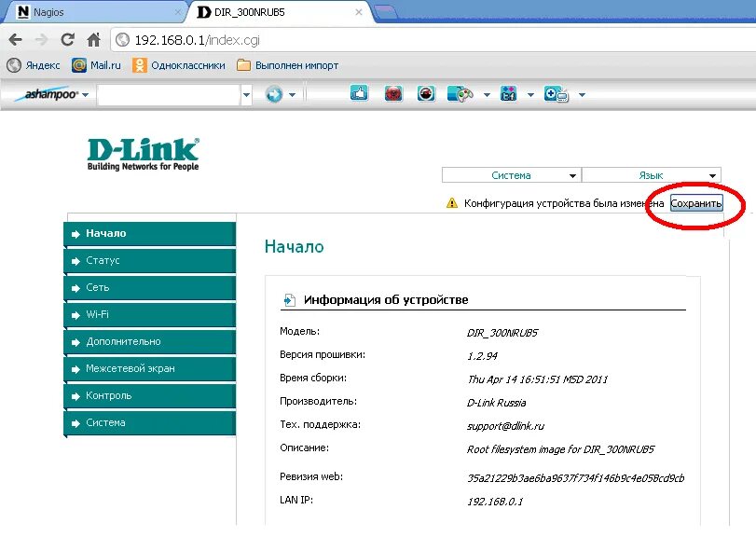Click the address bar 192.168.0.1/index.cgi
The width and height of the screenshot is (756, 537).
click(x=433, y=40)
